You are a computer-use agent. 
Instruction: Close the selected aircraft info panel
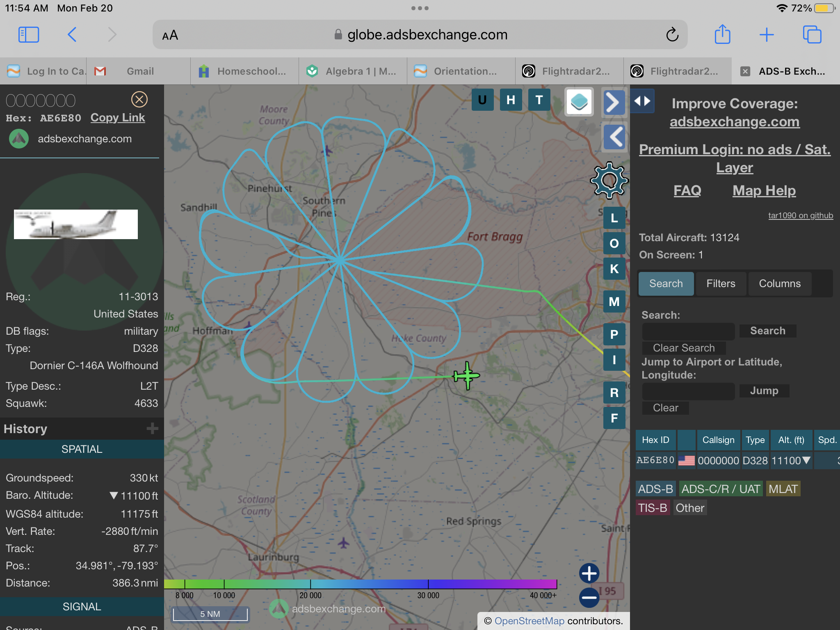(139, 99)
